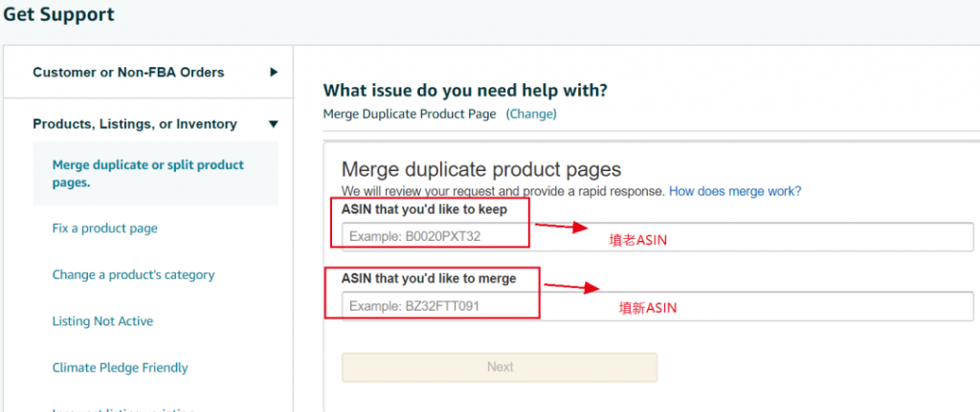Open Fix a product page
980x412 pixels.
tap(105, 228)
